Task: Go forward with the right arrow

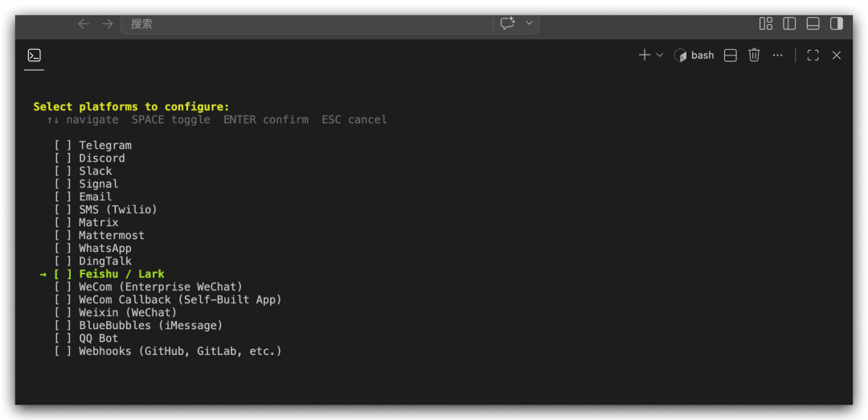Action: pyautogui.click(x=108, y=24)
